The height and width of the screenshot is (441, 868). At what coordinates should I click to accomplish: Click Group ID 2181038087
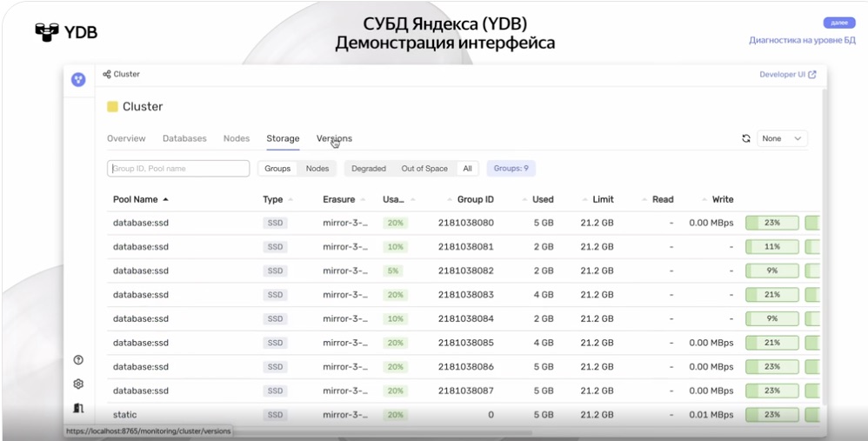(x=466, y=391)
